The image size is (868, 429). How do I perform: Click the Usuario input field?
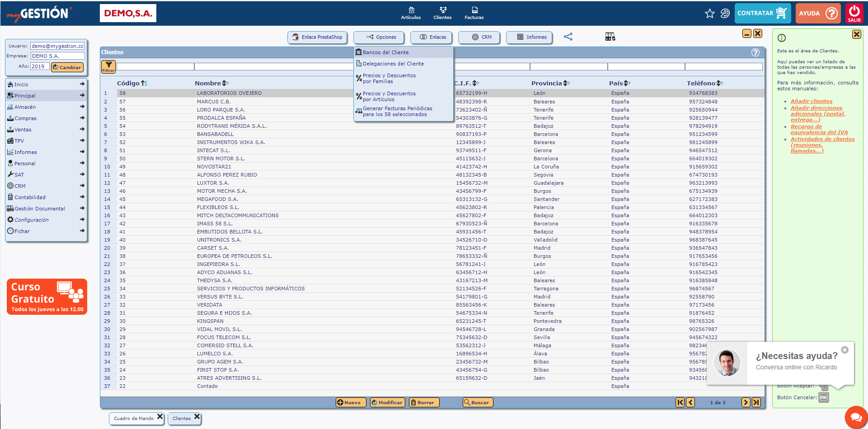[x=57, y=46]
